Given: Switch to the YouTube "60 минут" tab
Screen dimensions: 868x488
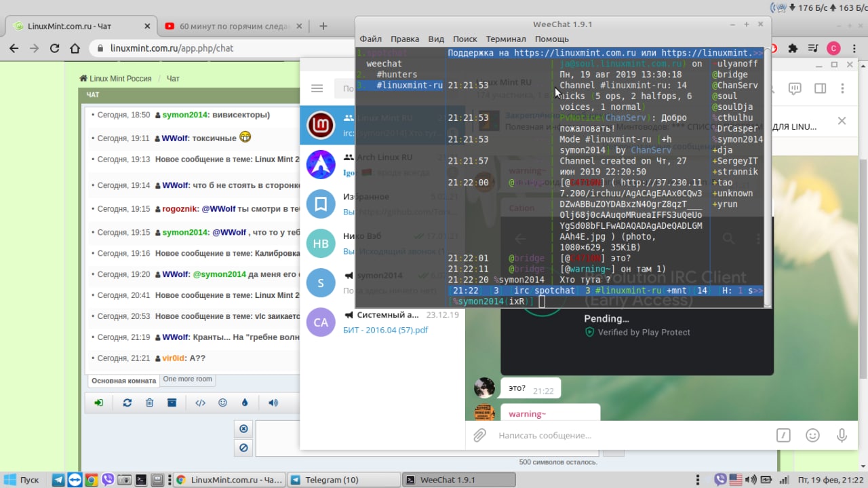Looking at the screenshot, I should 234,26.
